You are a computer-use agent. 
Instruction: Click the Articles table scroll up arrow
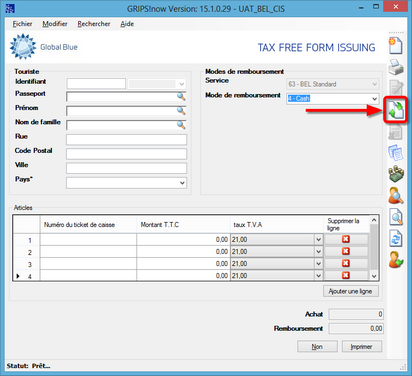click(x=374, y=220)
